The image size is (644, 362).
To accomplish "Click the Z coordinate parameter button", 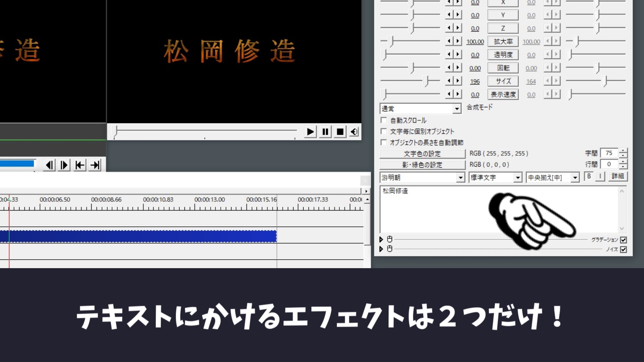I will click(503, 28).
